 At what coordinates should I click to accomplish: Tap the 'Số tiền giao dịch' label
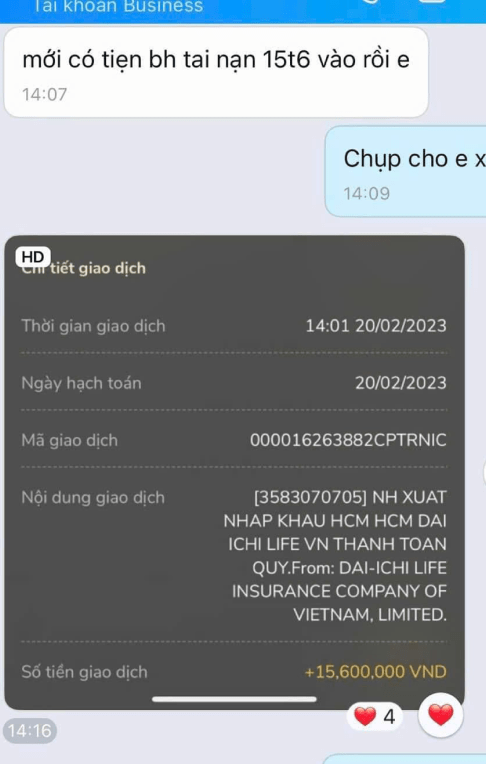[84, 672]
